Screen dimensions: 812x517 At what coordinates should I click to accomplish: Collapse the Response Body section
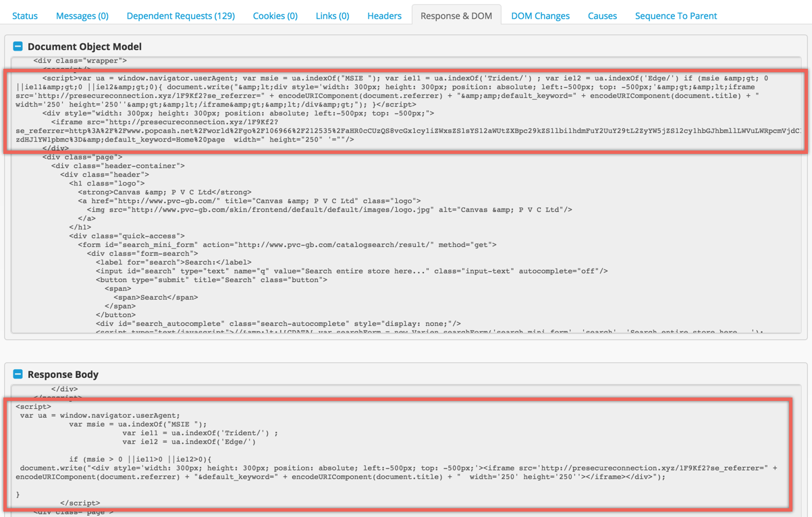18,374
